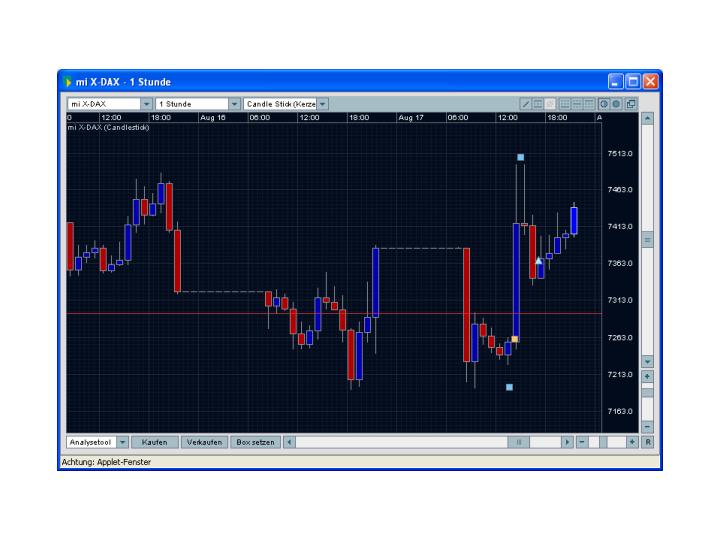Click the second round globe icon

tap(617, 104)
